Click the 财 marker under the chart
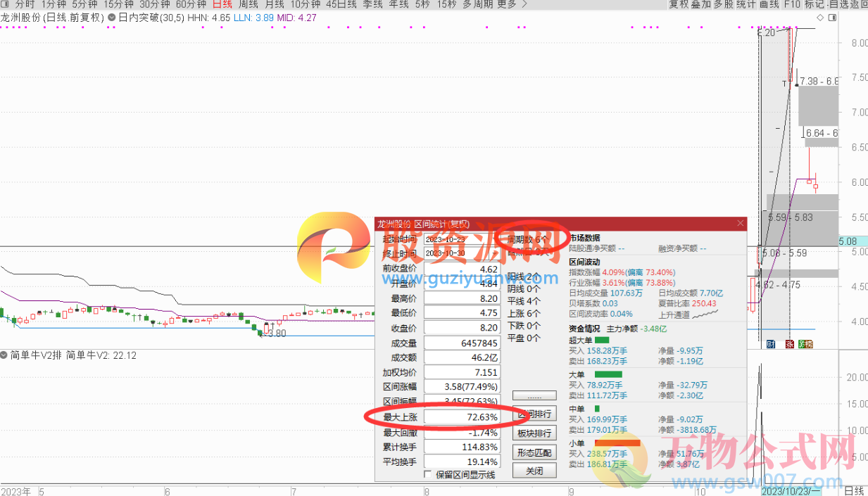868x496 pixels. point(770,344)
